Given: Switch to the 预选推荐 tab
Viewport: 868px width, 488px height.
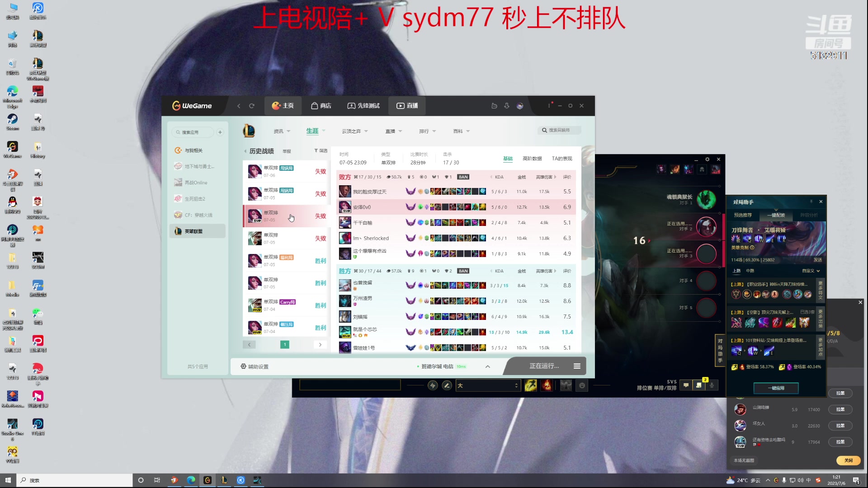Looking at the screenshot, I should click(743, 215).
